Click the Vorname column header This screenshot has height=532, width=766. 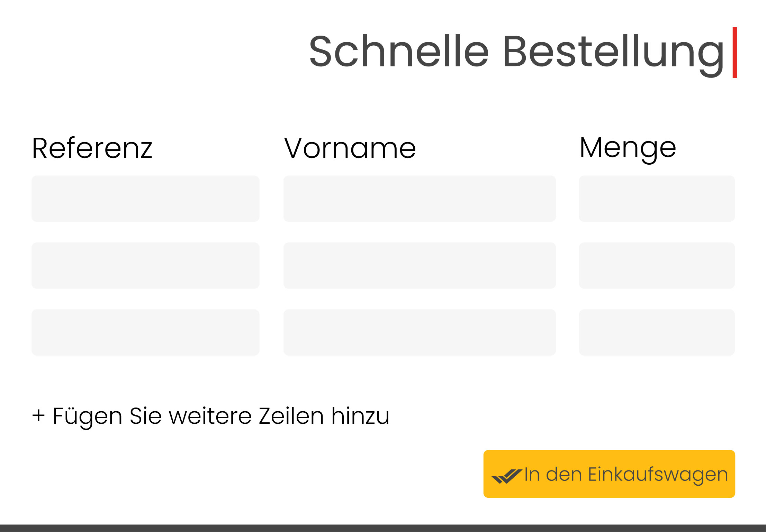pos(350,148)
